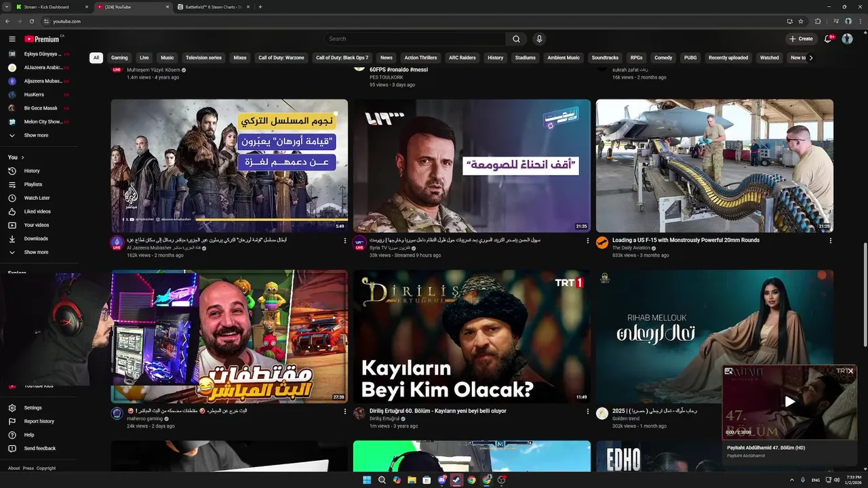Viewport: 868px width, 488px height.
Task: Open Loading a US F-15 video title
Action: click(x=686, y=240)
